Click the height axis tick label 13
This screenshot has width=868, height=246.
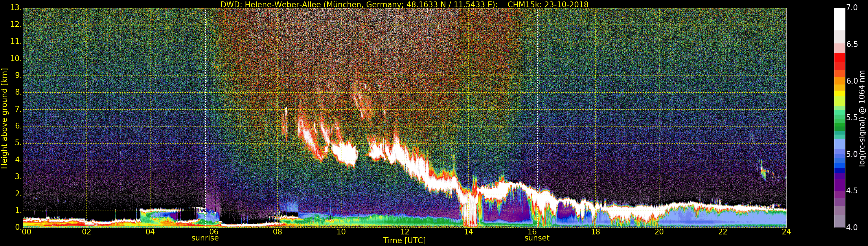(x=16, y=8)
